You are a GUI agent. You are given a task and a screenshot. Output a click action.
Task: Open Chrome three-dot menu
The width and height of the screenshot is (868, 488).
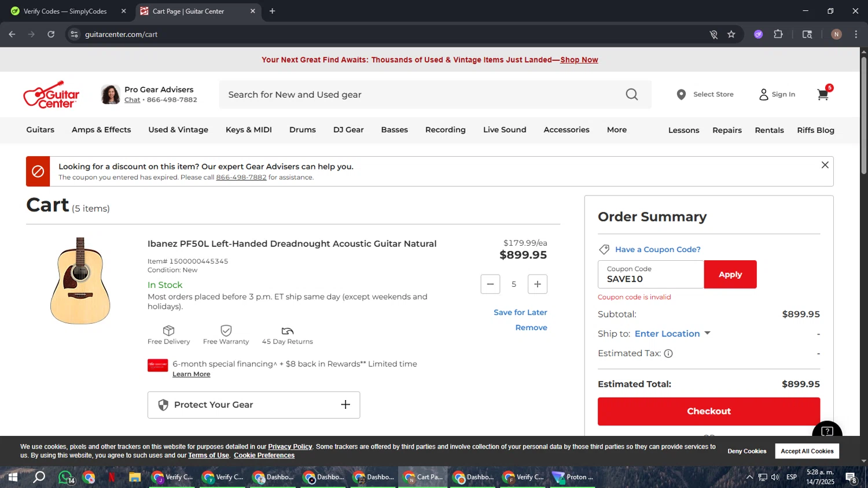pos(856,34)
